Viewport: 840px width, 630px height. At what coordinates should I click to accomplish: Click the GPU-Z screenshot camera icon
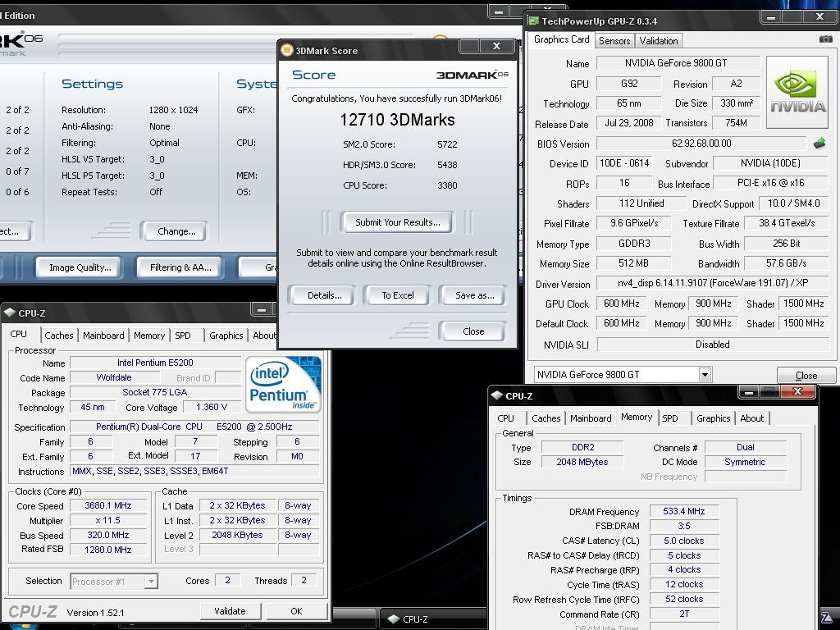825,39
